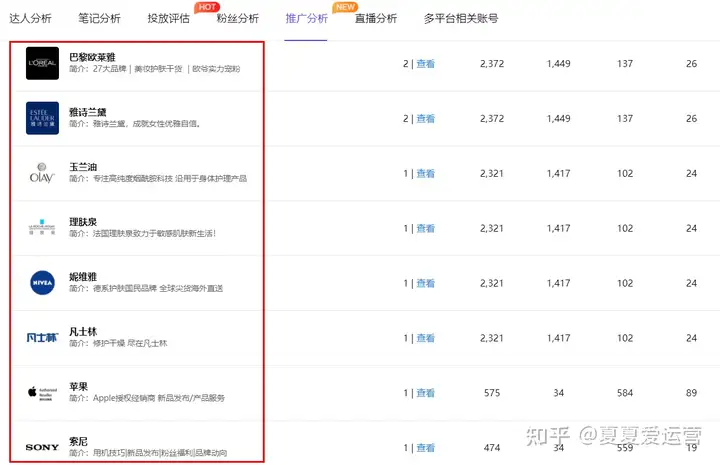The height and width of the screenshot is (465, 720).
Task: Click the L'Oréal brand logo
Action: tap(42, 63)
